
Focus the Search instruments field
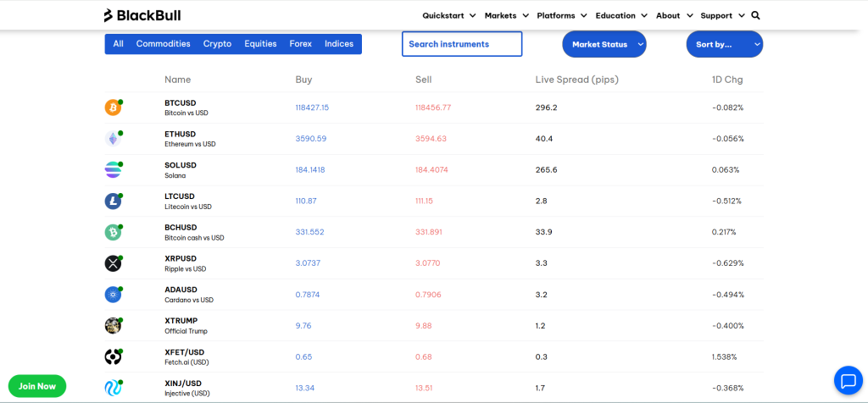pos(462,44)
